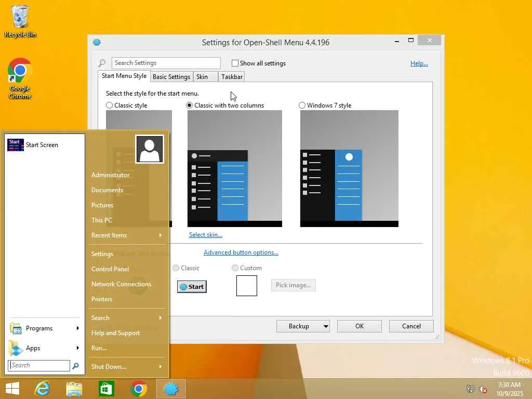Click the Search Settings input field
The image size is (532, 399).
tap(166, 63)
